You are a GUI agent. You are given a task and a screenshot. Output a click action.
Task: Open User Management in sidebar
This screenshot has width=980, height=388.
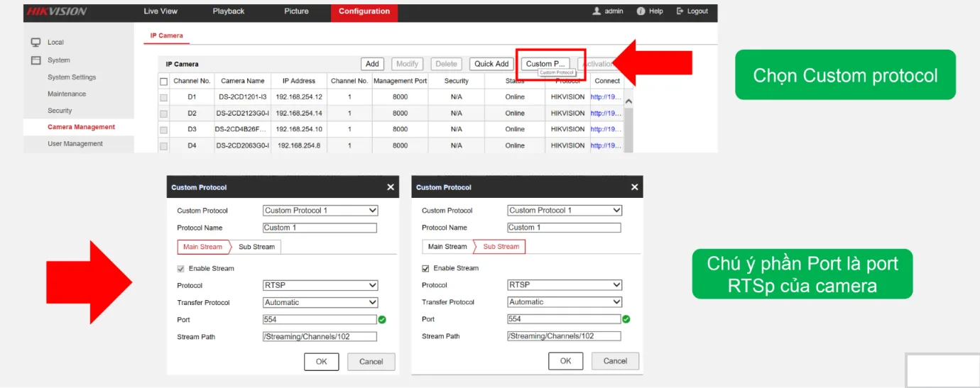point(75,144)
